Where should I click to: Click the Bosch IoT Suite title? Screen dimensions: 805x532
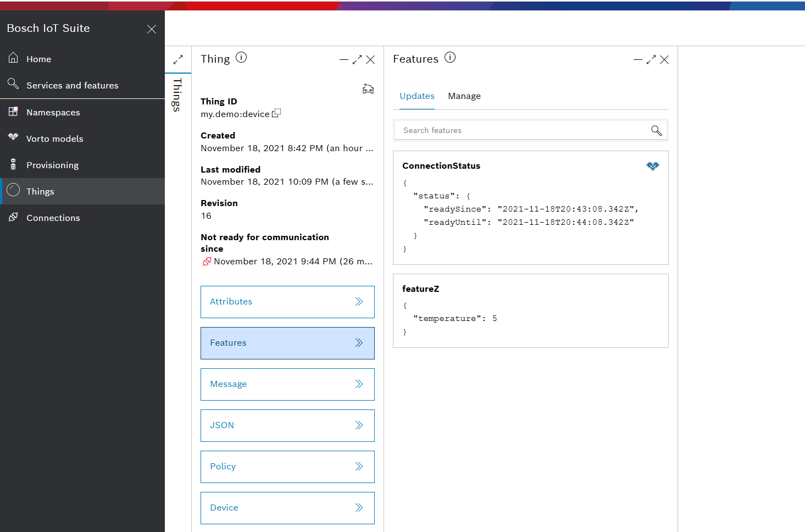tap(48, 28)
